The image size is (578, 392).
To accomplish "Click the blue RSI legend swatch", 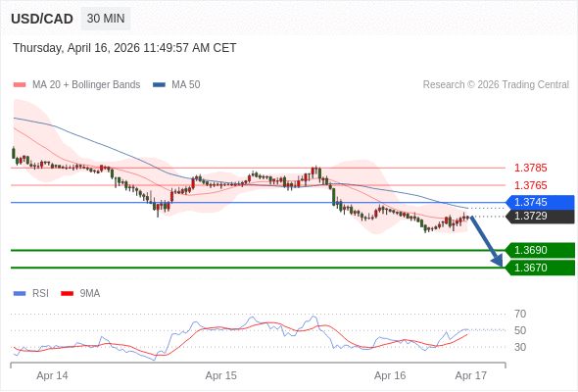I will click(x=20, y=294).
